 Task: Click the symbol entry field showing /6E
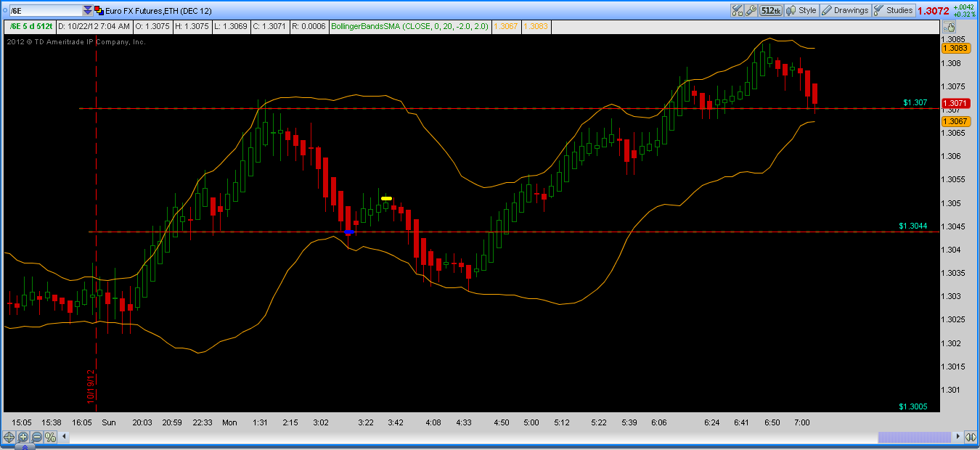coord(44,10)
